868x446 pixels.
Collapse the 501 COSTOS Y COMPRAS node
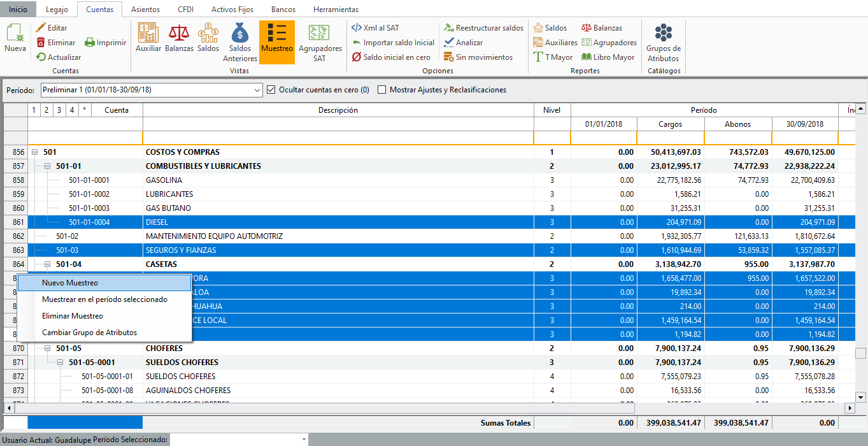[35, 152]
